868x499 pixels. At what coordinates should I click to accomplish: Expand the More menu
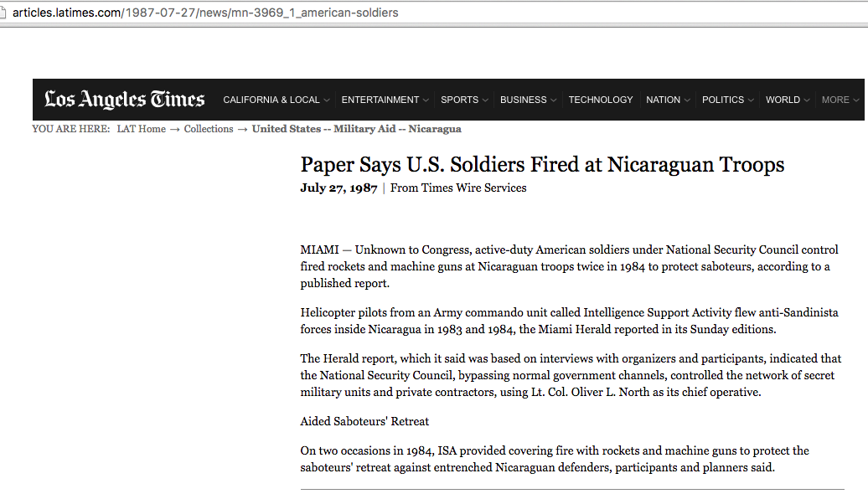(835, 100)
